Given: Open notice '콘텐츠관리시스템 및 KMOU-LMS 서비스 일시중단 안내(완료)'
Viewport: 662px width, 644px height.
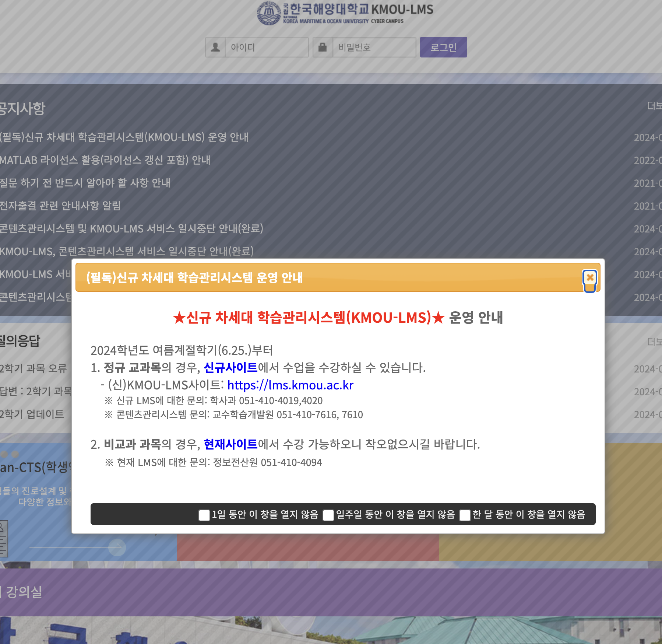Looking at the screenshot, I should tap(131, 228).
